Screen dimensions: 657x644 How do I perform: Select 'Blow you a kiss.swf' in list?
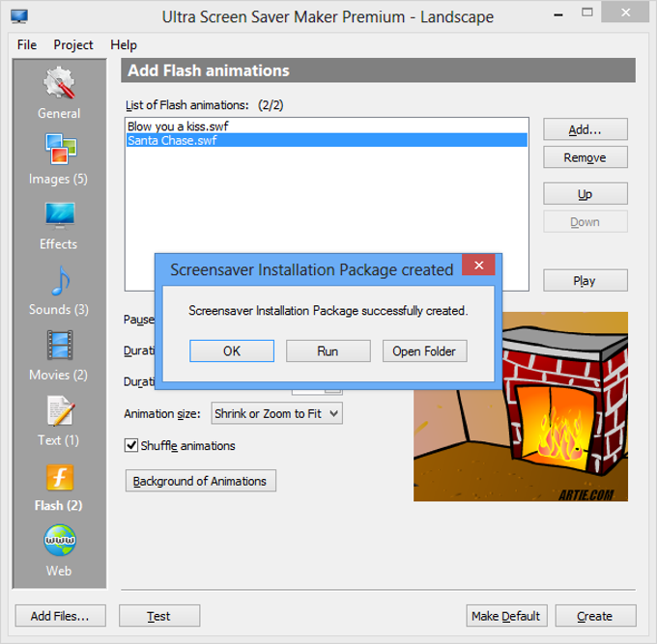[x=327, y=126]
